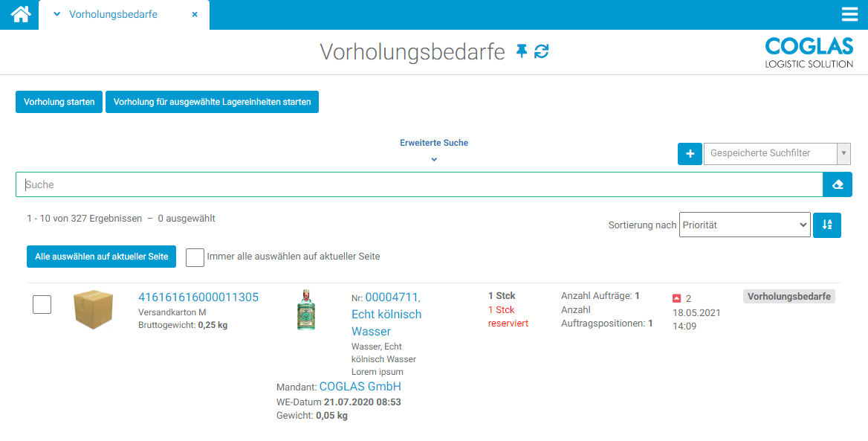Toggle the sort direction button
This screenshot has width=868, height=441.
[827, 225]
